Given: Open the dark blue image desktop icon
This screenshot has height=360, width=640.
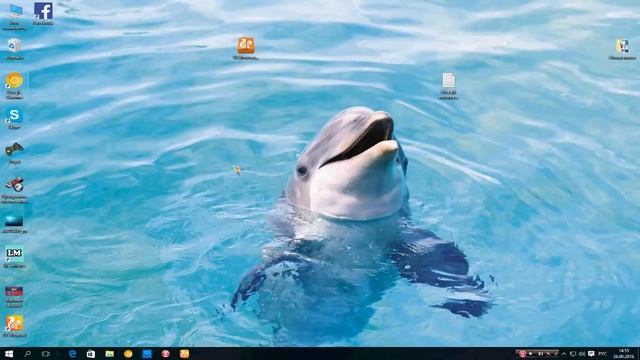Looking at the screenshot, I should tap(14, 224).
